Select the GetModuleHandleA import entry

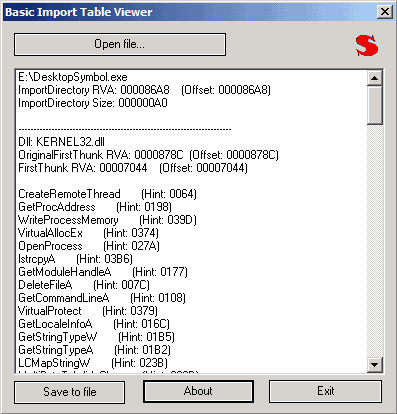(103, 272)
